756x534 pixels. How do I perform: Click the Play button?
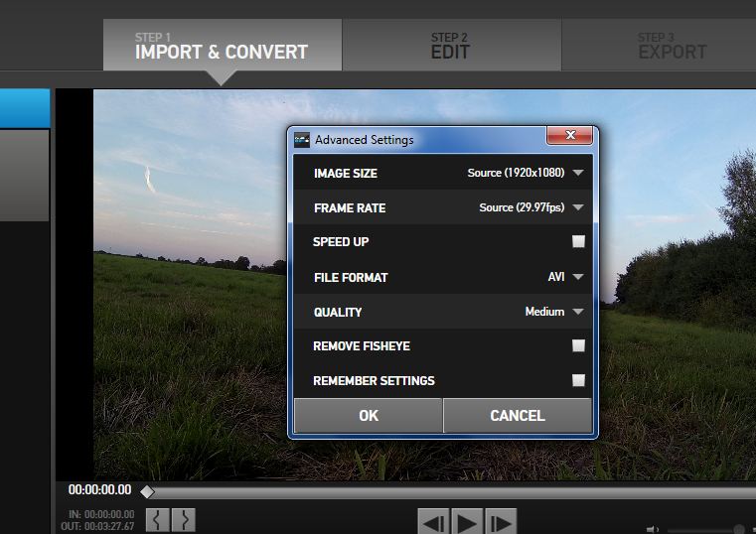[x=468, y=521]
